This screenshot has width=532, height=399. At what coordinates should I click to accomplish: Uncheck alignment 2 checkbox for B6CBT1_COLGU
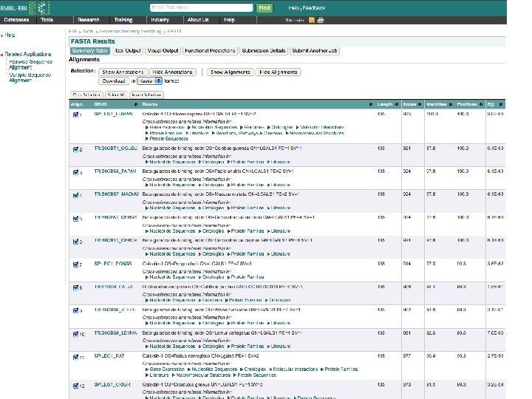75,149
